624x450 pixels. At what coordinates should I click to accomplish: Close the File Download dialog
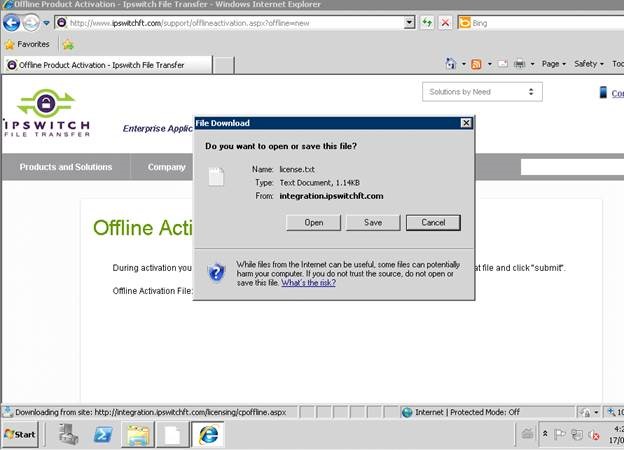coord(466,123)
